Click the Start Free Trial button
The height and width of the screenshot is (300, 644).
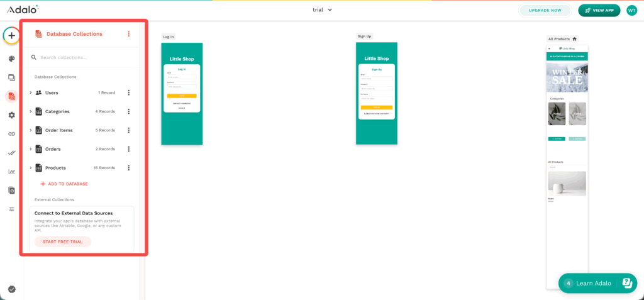pos(63,242)
